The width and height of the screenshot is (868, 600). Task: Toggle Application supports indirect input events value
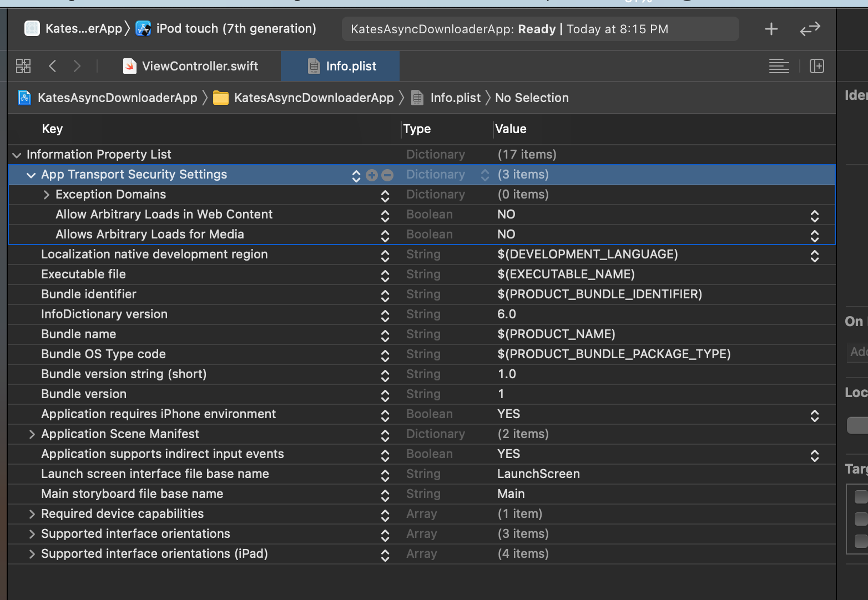[x=815, y=455]
